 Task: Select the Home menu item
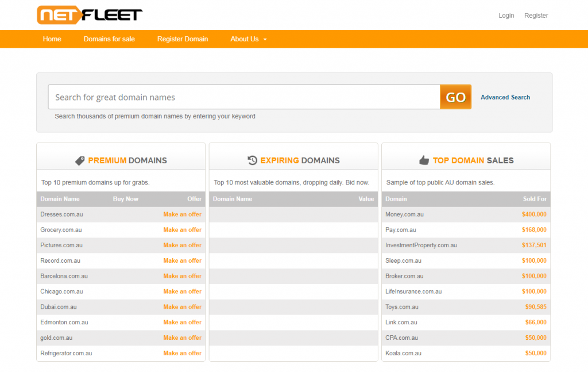tap(52, 39)
